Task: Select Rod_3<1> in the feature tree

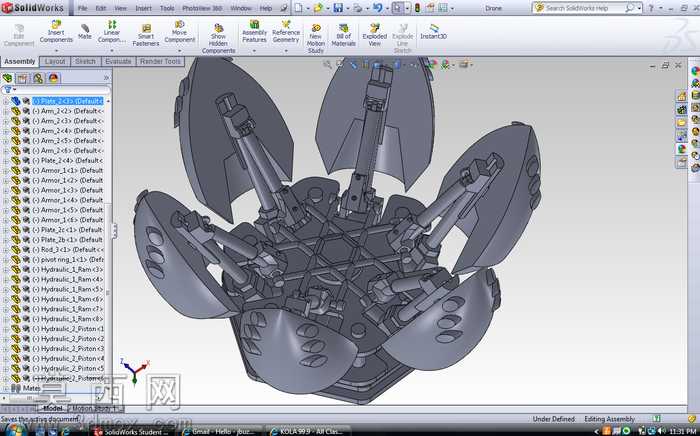Action: (67, 249)
